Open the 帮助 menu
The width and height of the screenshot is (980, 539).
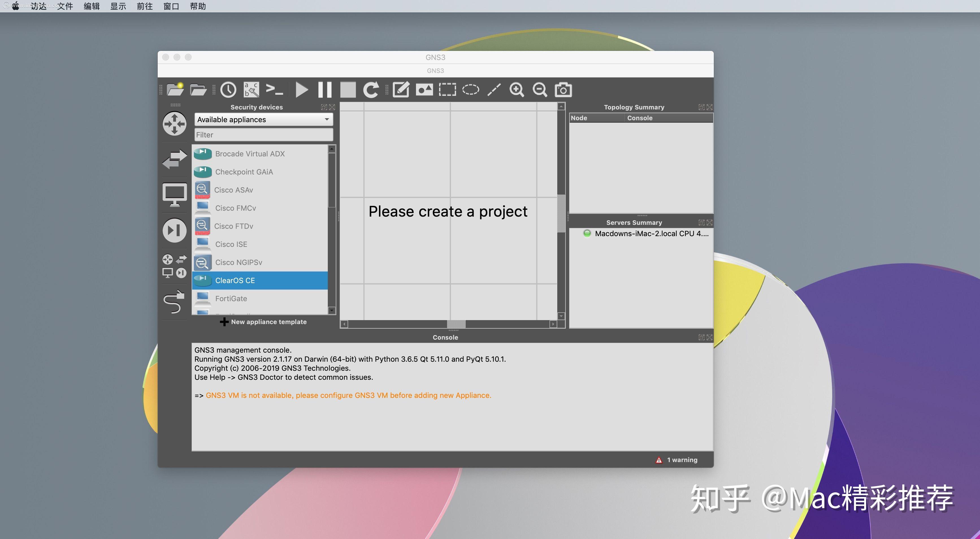point(198,6)
